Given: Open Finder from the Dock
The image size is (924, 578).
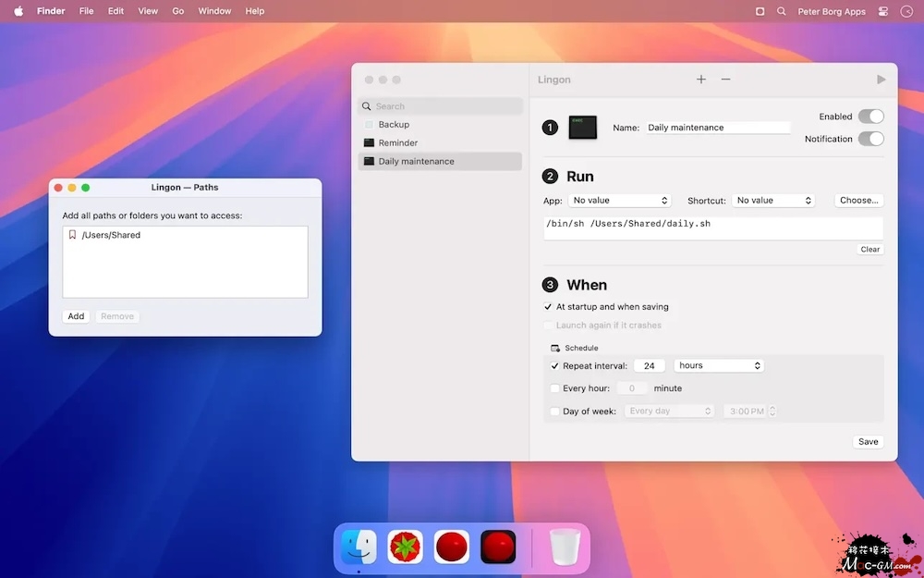Looking at the screenshot, I should point(359,547).
